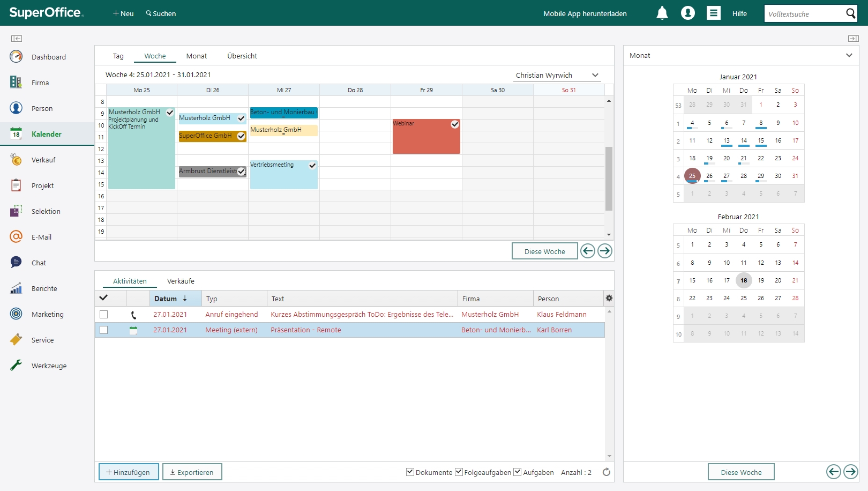Viewport: 868px width, 491px height.
Task: Go to next week in calendar
Action: point(605,251)
